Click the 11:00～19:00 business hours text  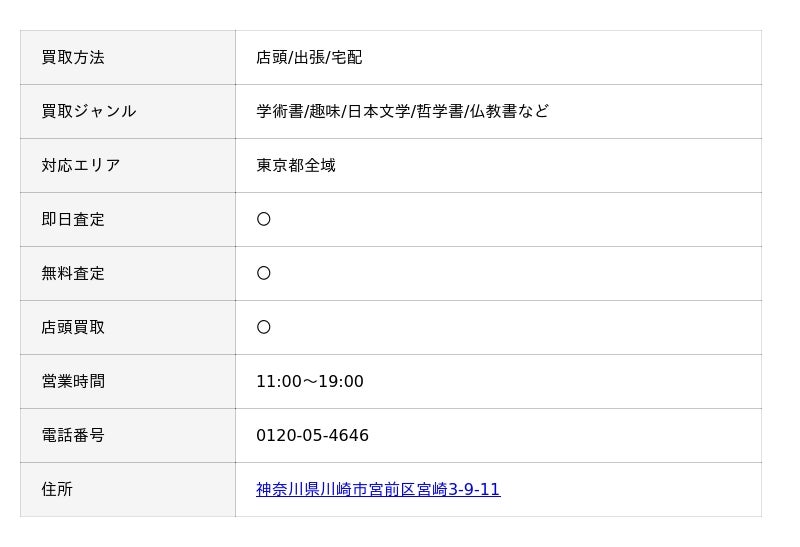coord(310,382)
